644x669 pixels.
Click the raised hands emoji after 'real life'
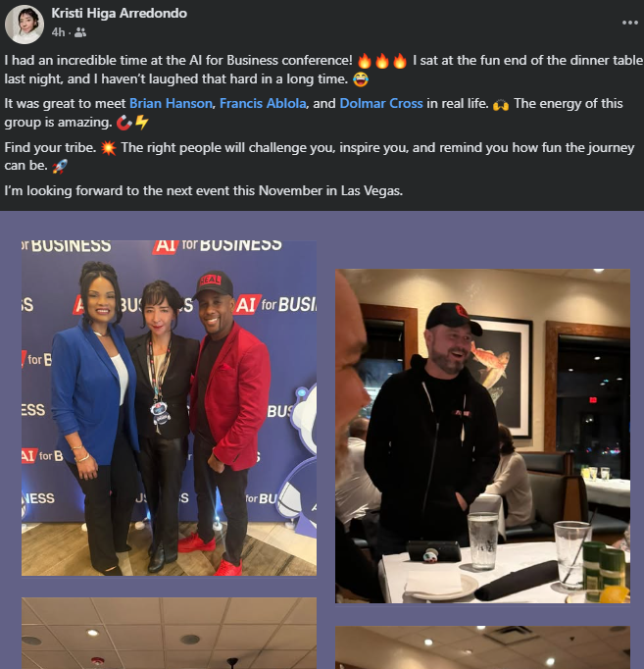pyautogui.click(x=501, y=104)
